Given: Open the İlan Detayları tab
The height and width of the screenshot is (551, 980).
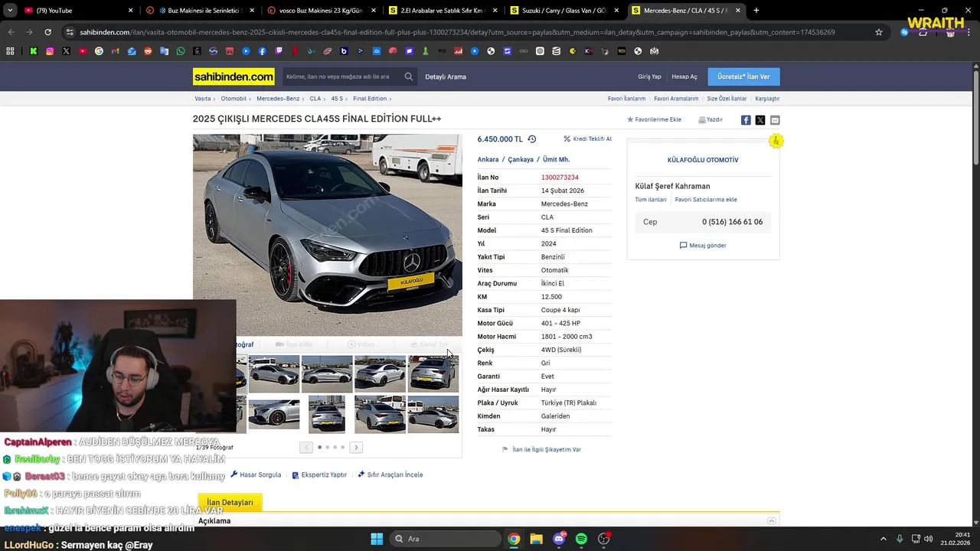Looking at the screenshot, I should 230,503.
